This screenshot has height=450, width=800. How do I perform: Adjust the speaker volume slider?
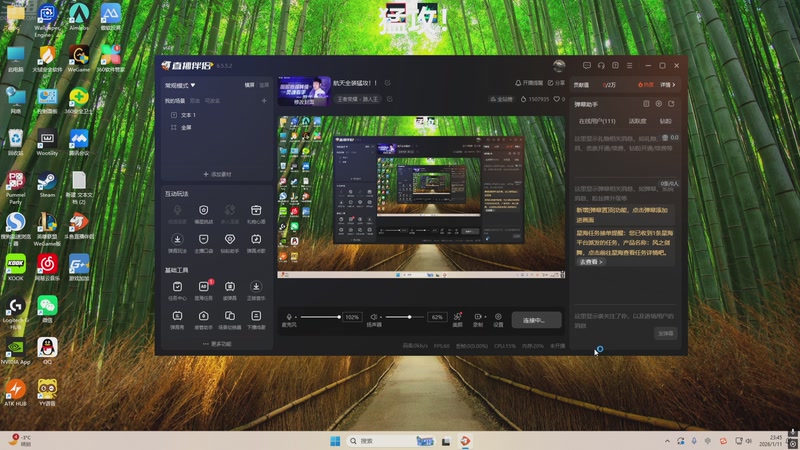pyautogui.click(x=404, y=317)
